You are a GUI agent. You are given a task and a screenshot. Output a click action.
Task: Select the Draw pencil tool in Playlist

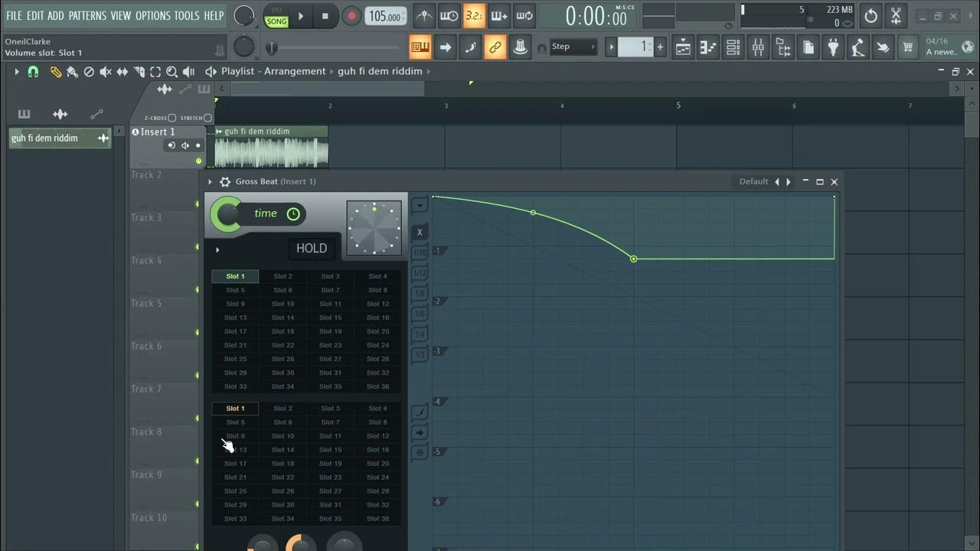click(x=56, y=71)
